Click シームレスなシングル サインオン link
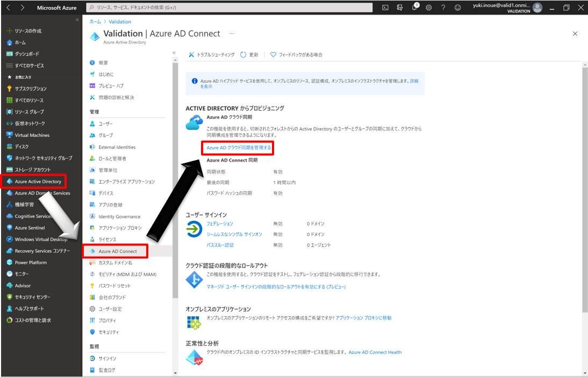 point(234,234)
